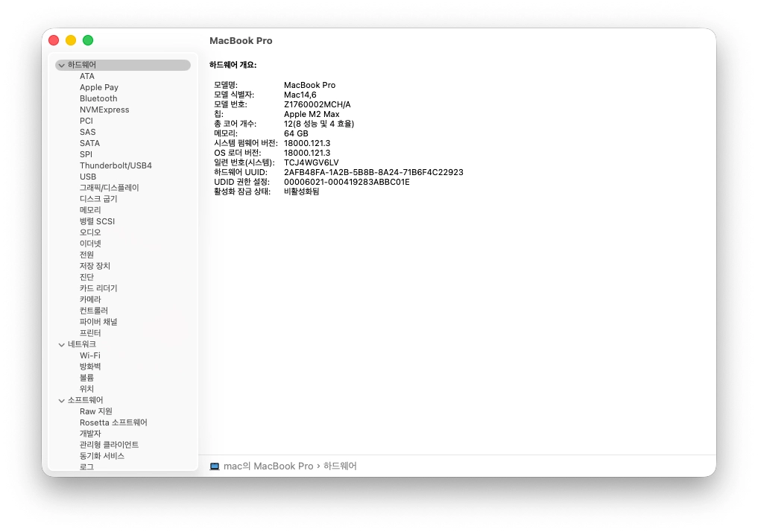
Task: Click the laptop icon in path bar
Action: pos(215,466)
